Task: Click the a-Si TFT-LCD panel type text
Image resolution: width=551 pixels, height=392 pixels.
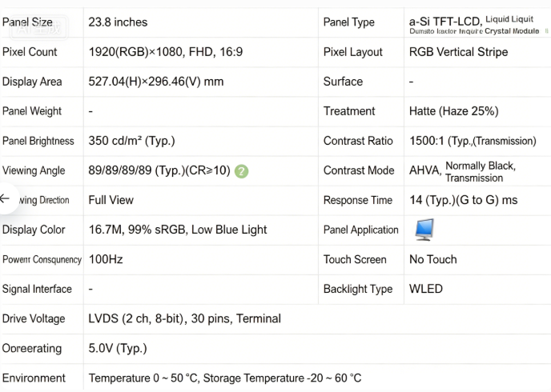Action: 445,22
